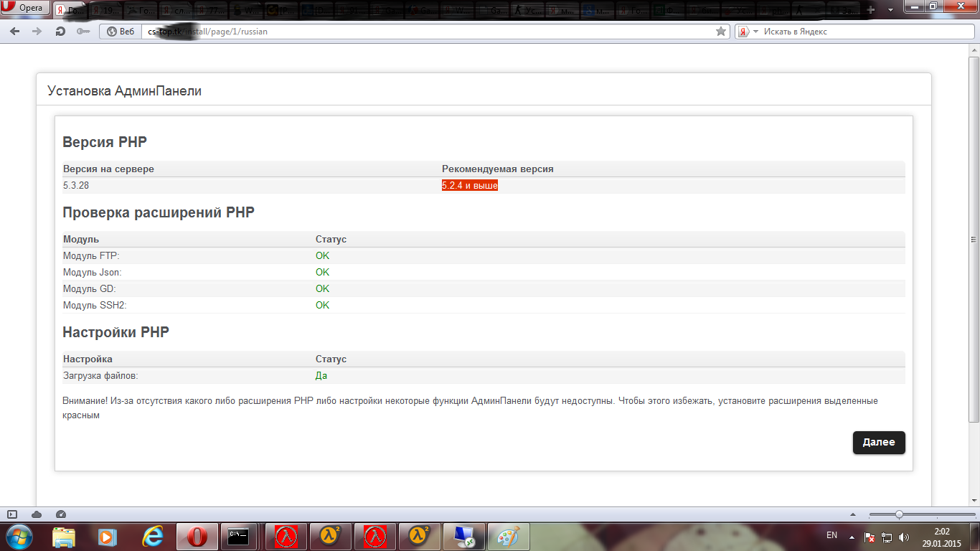Viewport: 980px width, 551px height.
Task: Open the Opera main menu
Action: [x=26, y=8]
